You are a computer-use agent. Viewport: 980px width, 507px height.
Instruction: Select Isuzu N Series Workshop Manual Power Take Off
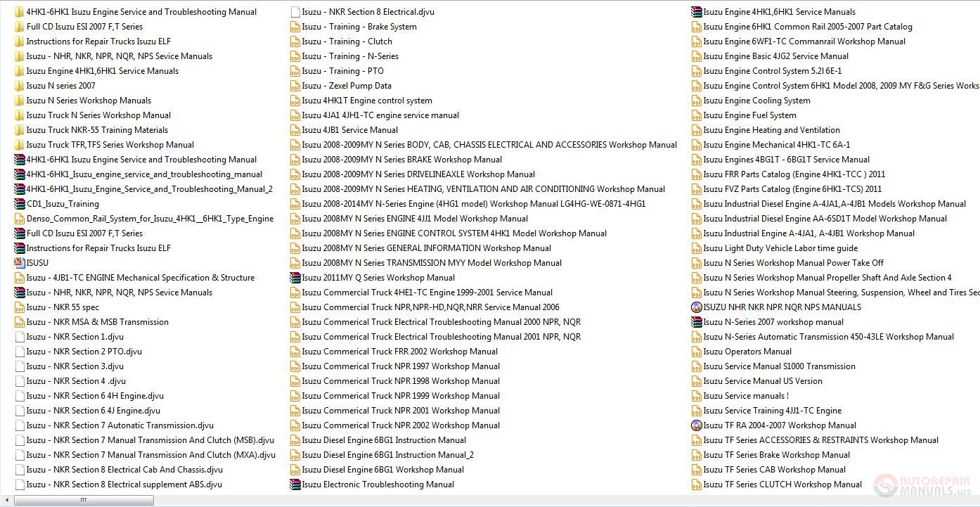click(x=794, y=263)
